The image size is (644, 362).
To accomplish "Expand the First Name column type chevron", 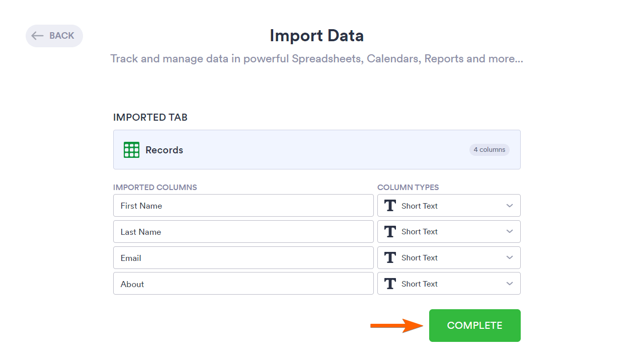I will (510, 206).
